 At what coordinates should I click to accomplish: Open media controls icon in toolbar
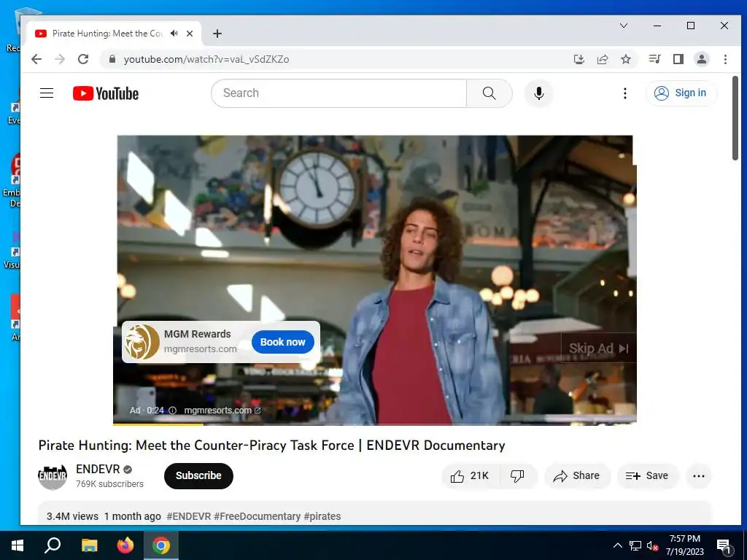(x=654, y=59)
